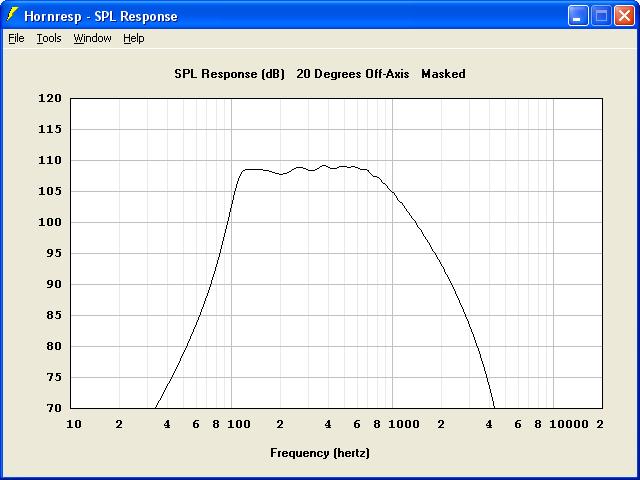Click the 'Masked' label in chart title
Image resolution: width=640 pixels, height=480 pixels.
(x=443, y=74)
